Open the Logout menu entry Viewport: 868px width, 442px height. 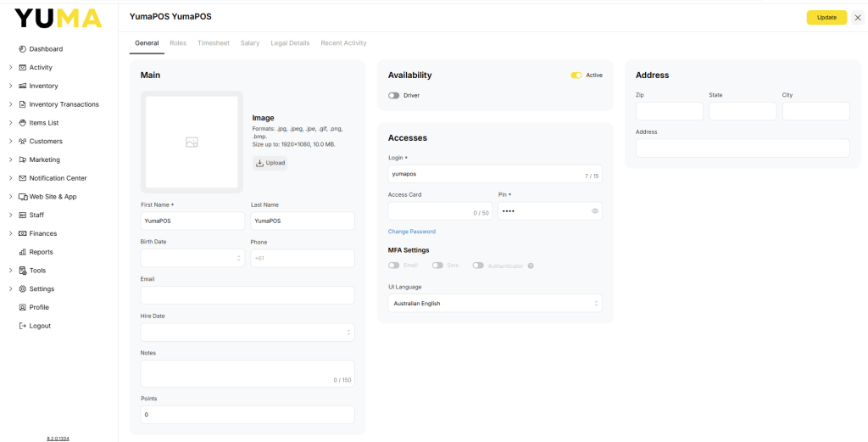(x=40, y=326)
